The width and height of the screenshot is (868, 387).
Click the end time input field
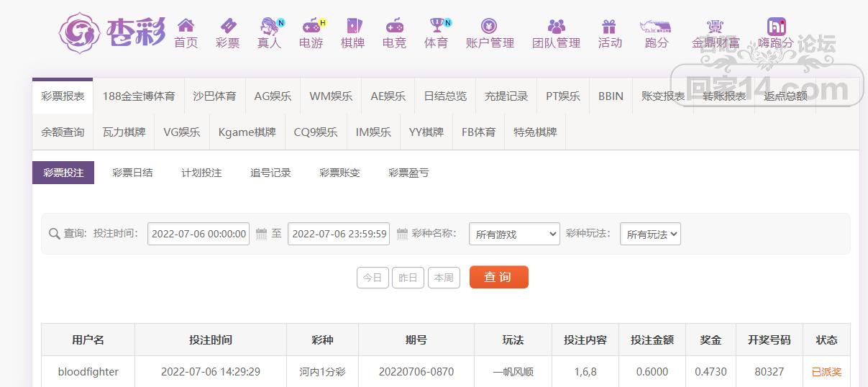(x=339, y=234)
